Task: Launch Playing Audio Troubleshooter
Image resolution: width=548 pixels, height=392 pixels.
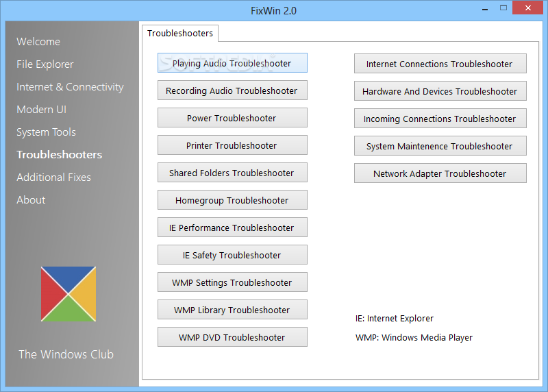Action: pos(232,63)
